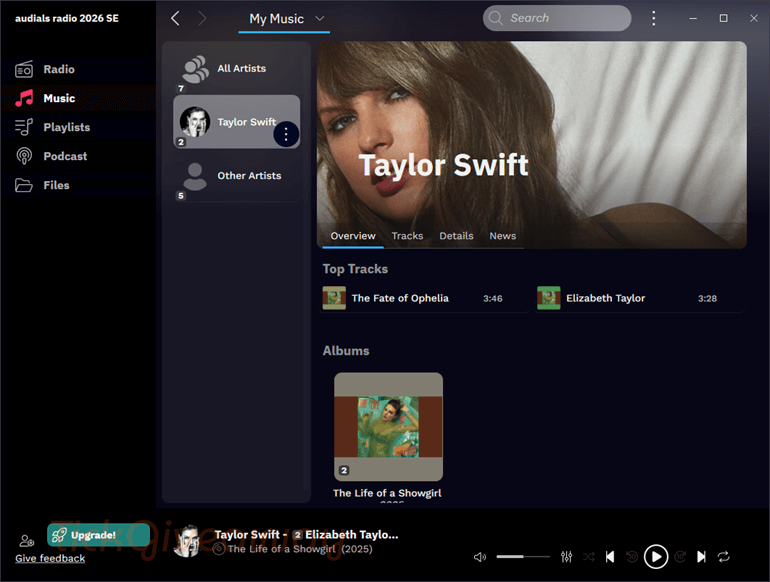
Task: Open The Life of a Showgirl album cover
Action: (x=388, y=427)
